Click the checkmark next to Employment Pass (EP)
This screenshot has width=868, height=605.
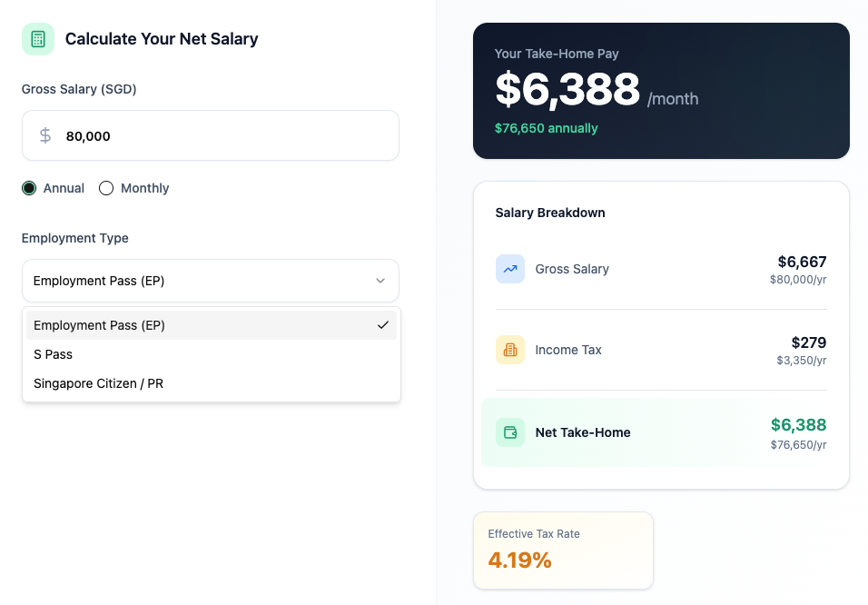tap(383, 324)
